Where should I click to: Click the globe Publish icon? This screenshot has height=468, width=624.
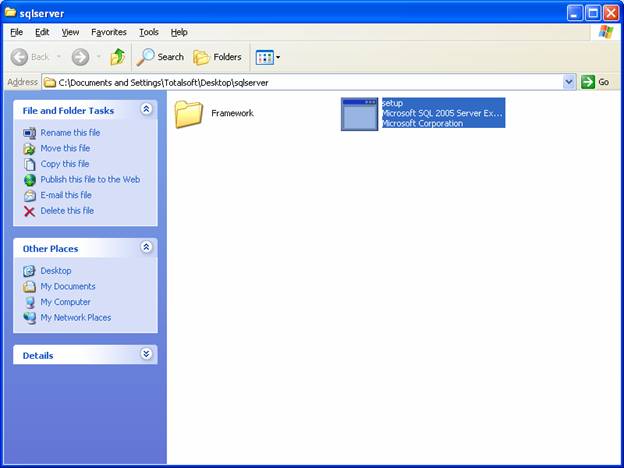(x=29, y=180)
